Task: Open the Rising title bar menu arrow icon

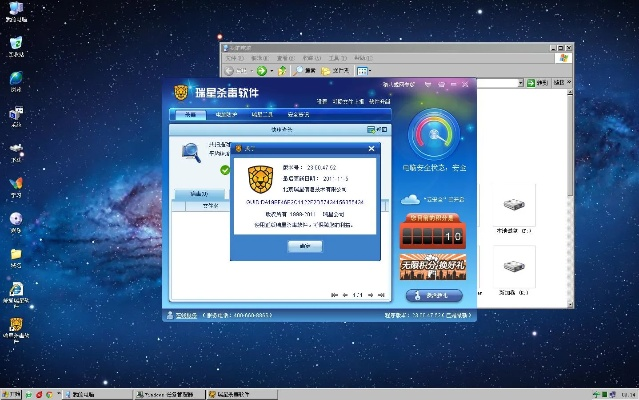Action: pos(428,85)
